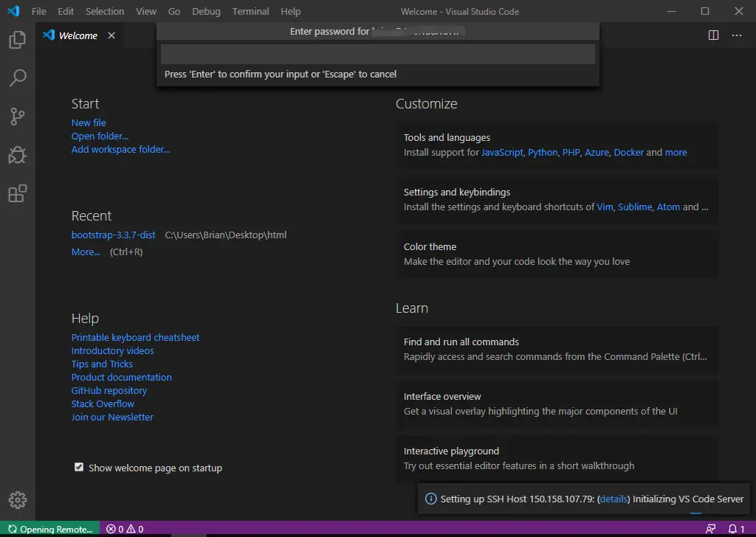
Task: Install Docker support link
Action: tap(628, 152)
